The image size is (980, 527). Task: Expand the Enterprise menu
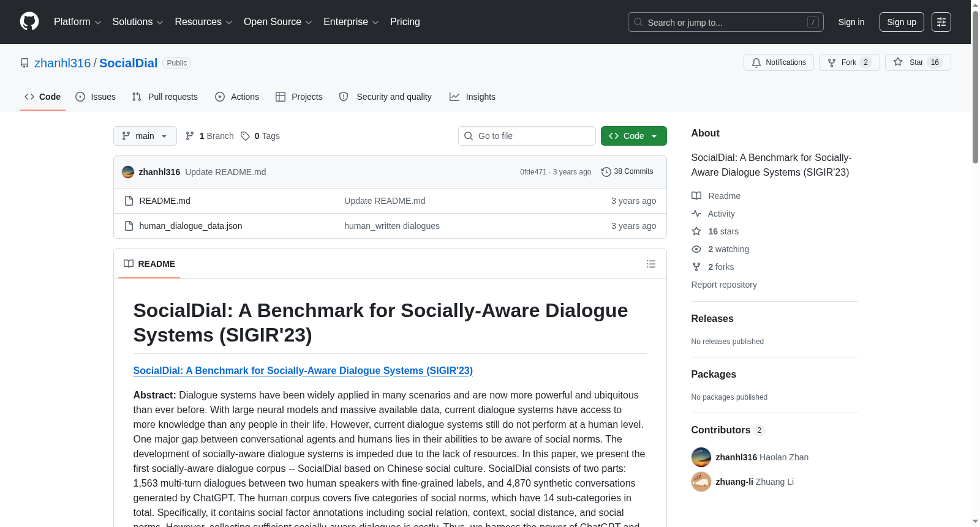(x=351, y=22)
